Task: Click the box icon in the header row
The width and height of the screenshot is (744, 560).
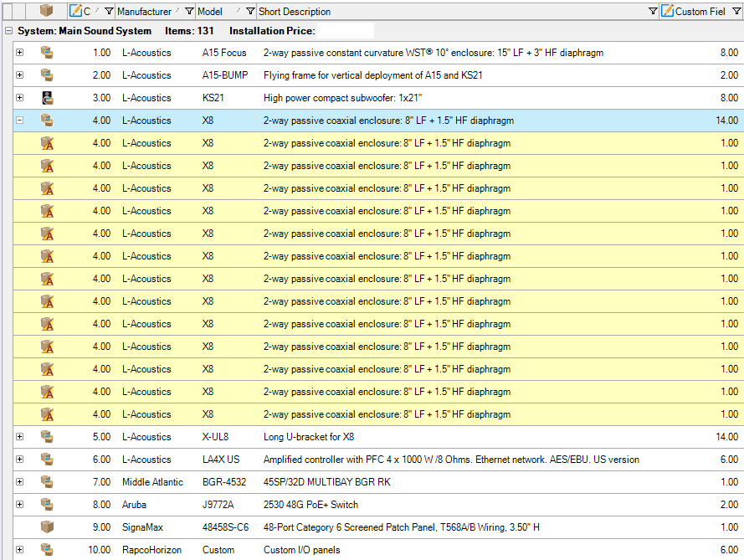Action: point(47,11)
